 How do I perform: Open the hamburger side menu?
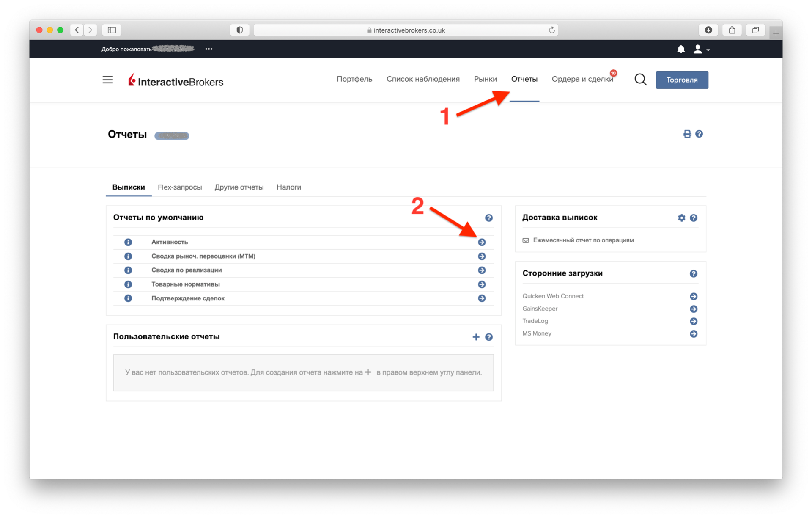click(x=107, y=80)
